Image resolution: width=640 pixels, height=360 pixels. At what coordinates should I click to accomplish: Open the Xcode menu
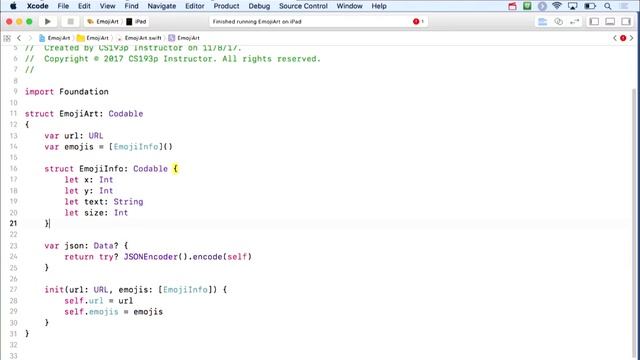pyautogui.click(x=38, y=6)
